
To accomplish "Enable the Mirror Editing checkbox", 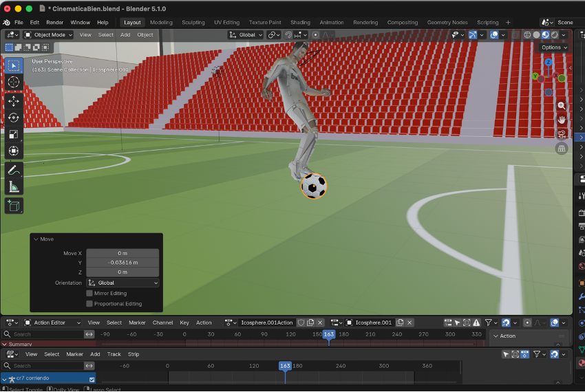I will [x=89, y=293].
